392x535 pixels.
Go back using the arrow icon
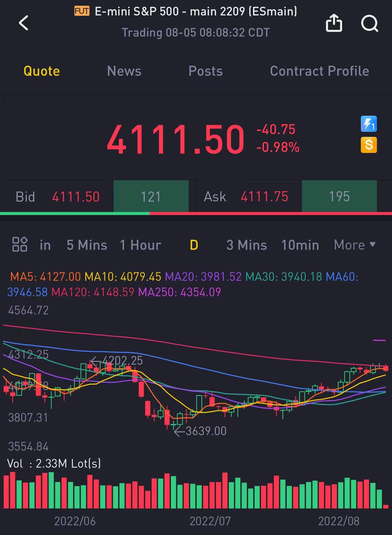click(23, 23)
